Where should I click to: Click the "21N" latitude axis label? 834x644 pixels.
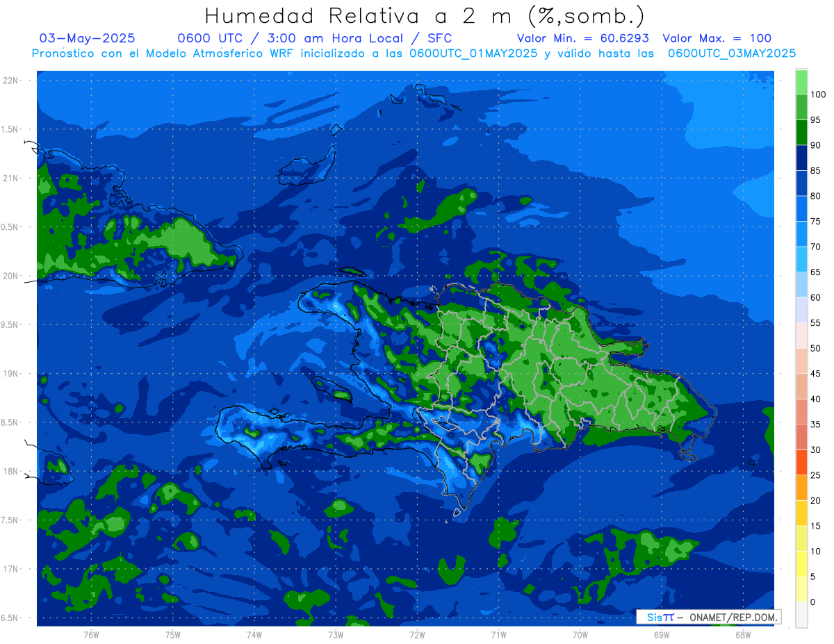(x=10, y=178)
